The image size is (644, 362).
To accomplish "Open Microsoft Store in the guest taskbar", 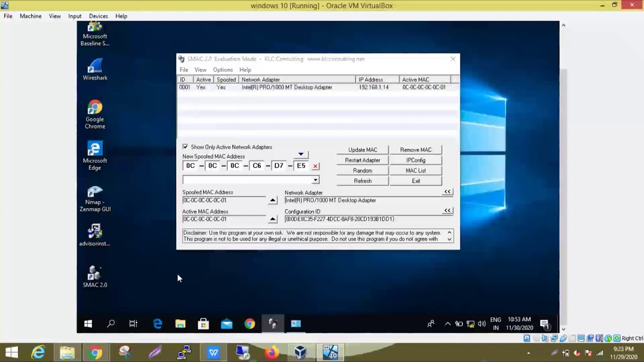I will tap(203, 324).
